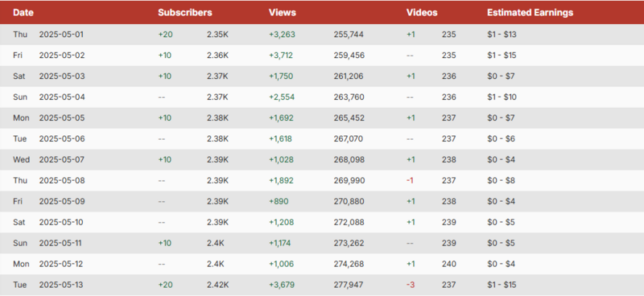Click the red -1 videos change value

[410, 181]
